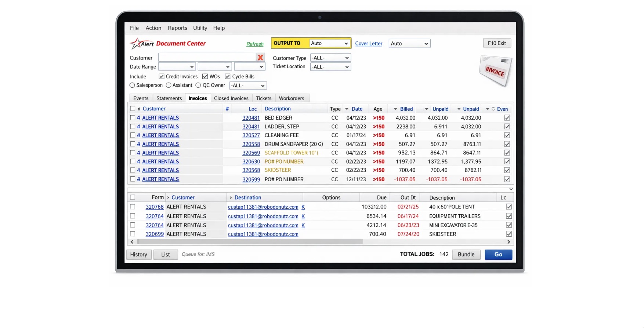Open ALERT RENTALS link in BED EDGER row
The height and width of the screenshot is (328, 644).
160,118
